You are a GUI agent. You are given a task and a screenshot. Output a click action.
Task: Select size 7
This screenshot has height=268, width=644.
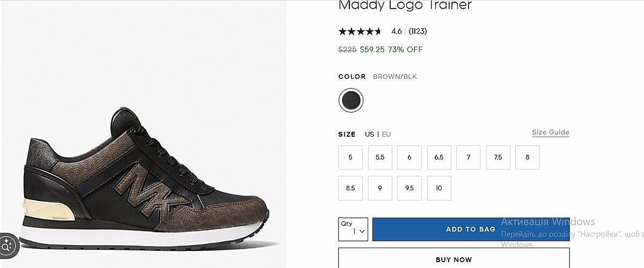pyautogui.click(x=469, y=158)
